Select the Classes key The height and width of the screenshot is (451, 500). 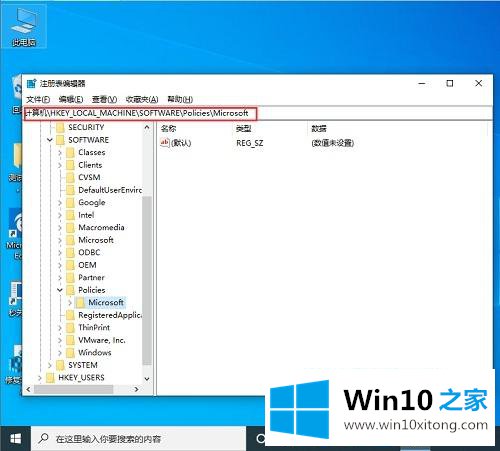coord(92,152)
